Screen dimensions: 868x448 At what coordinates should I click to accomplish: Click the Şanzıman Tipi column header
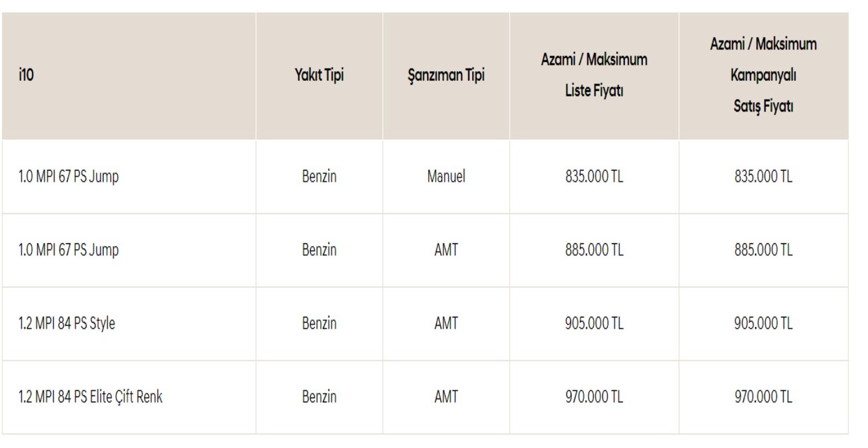pyautogui.click(x=446, y=76)
